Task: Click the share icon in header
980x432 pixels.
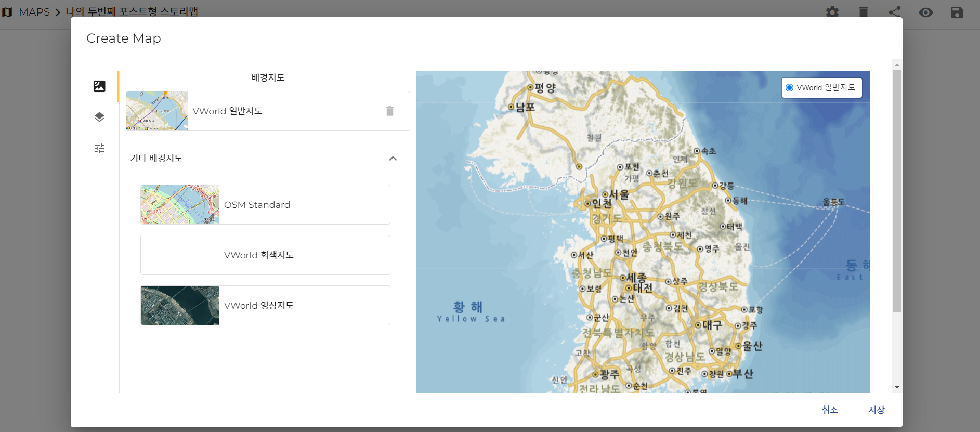Action: (895, 12)
